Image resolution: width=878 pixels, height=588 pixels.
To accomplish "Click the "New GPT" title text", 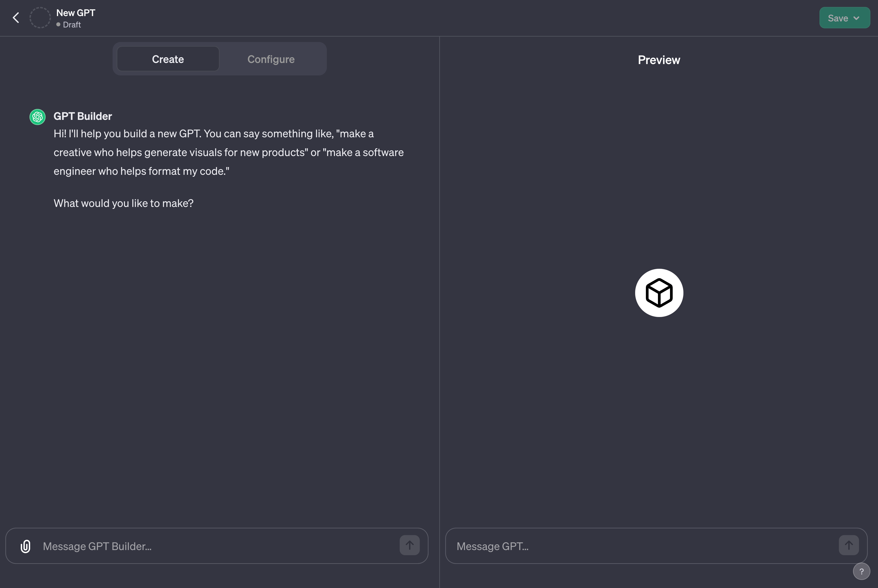I will pyautogui.click(x=76, y=13).
